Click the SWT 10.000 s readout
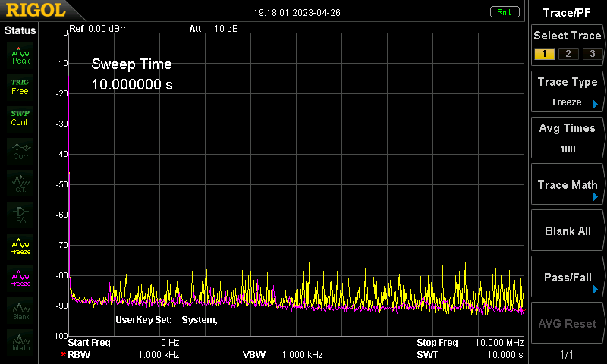607x364 pixels. click(470, 355)
